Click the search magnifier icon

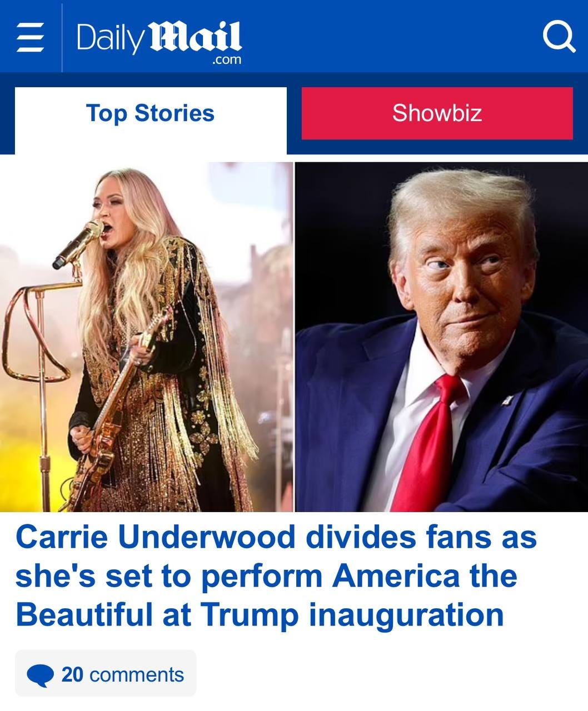[x=558, y=37]
